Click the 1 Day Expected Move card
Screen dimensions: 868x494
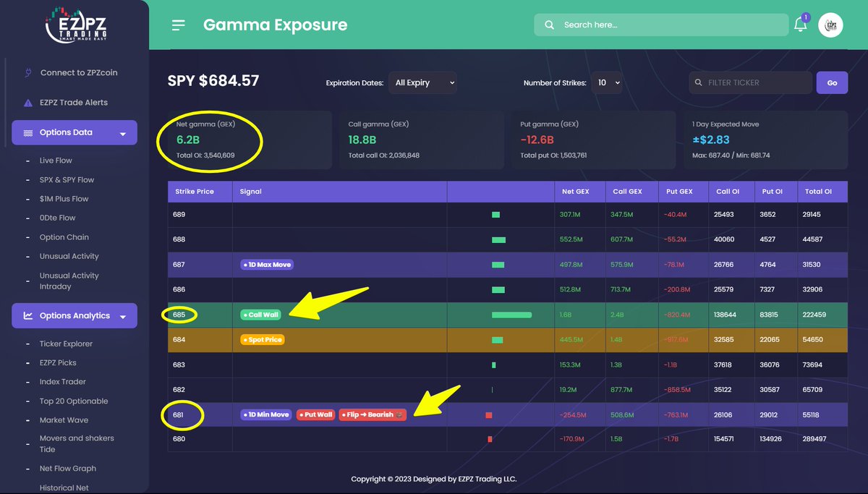point(765,140)
